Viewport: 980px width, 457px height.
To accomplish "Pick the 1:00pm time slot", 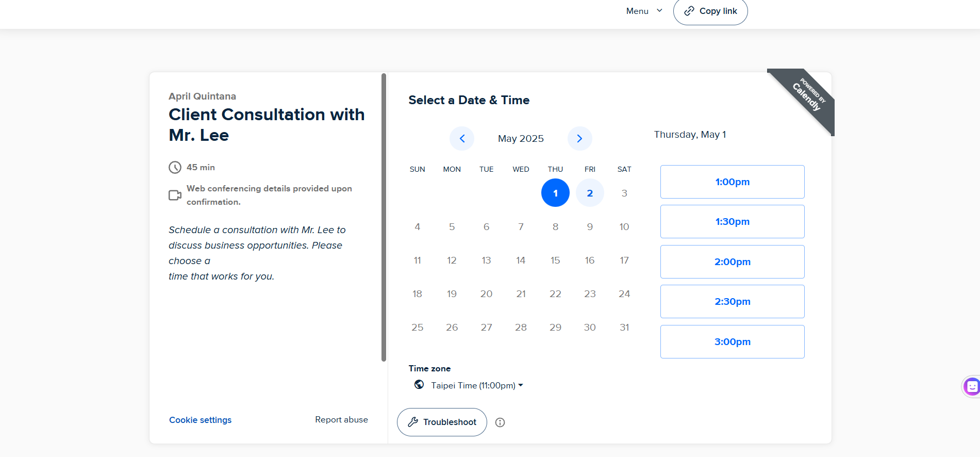I will (732, 182).
